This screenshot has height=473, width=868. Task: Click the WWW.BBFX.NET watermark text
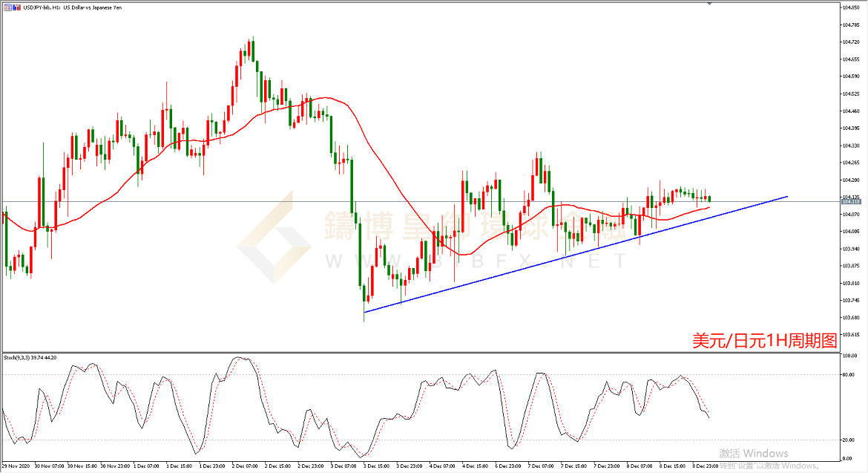point(475,261)
